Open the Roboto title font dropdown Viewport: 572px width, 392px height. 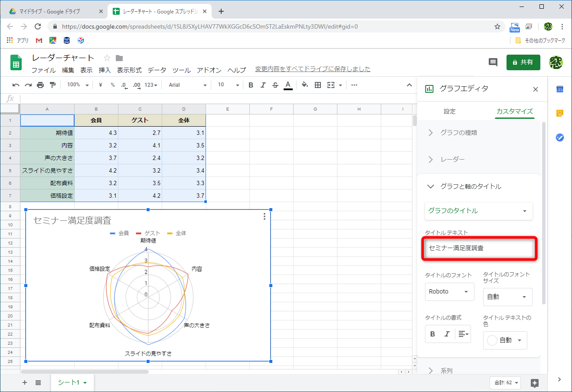point(450,292)
